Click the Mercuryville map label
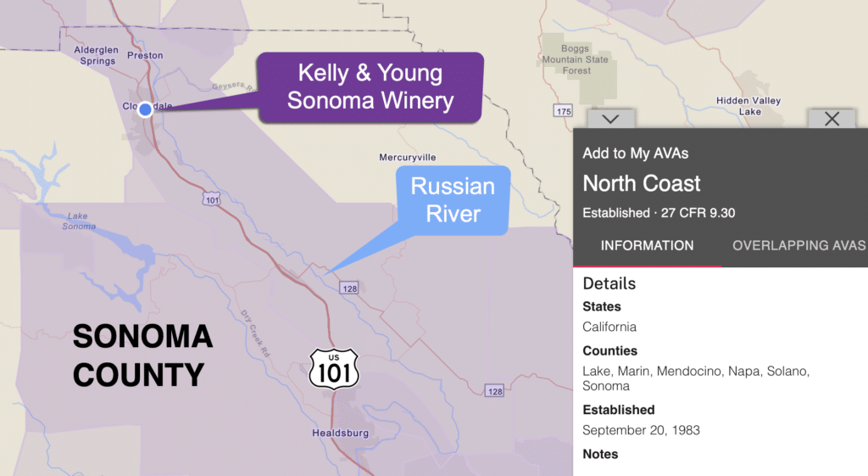The height and width of the screenshot is (476, 868). pyautogui.click(x=407, y=158)
